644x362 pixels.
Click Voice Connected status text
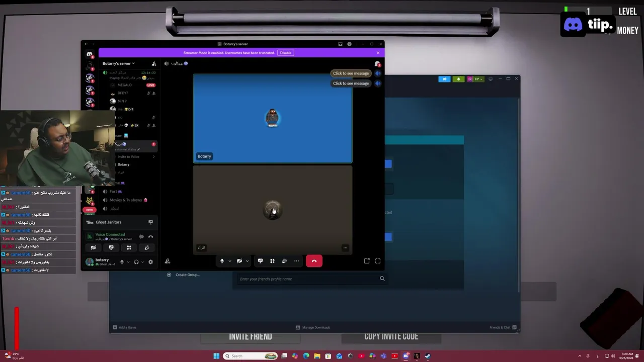pyautogui.click(x=110, y=234)
